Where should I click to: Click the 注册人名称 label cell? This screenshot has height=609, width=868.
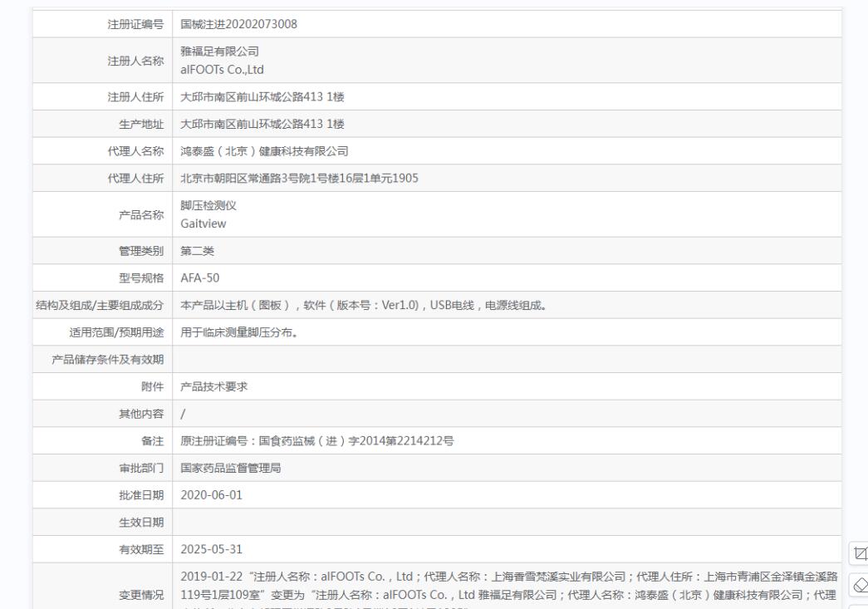point(102,61)
